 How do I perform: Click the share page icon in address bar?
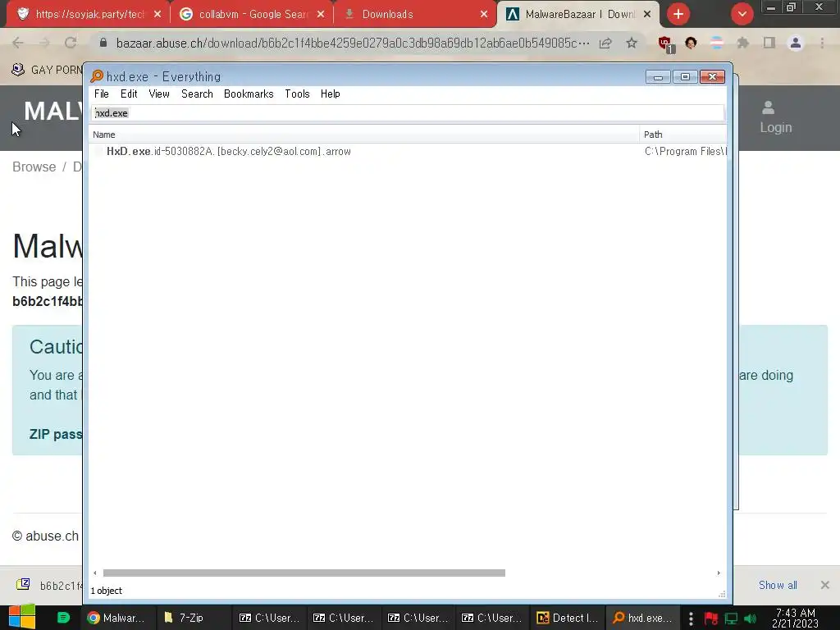(605, 43)
